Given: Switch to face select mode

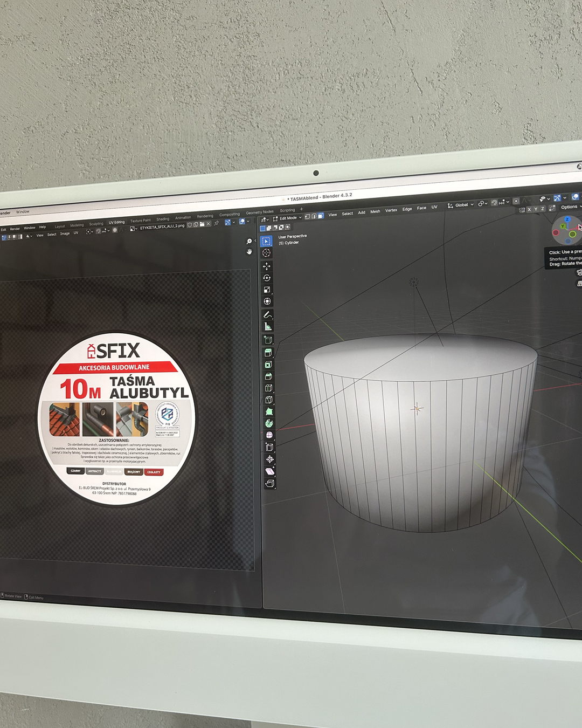Looking at the screenshot, I should pyautogui.click(x=321, y=216).
